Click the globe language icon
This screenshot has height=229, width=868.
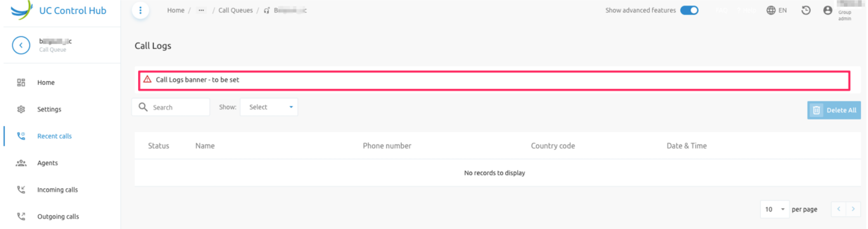click(771, 10)
